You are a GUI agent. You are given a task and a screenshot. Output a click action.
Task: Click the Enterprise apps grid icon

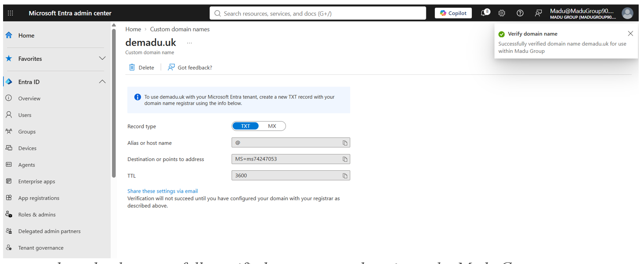9,181
